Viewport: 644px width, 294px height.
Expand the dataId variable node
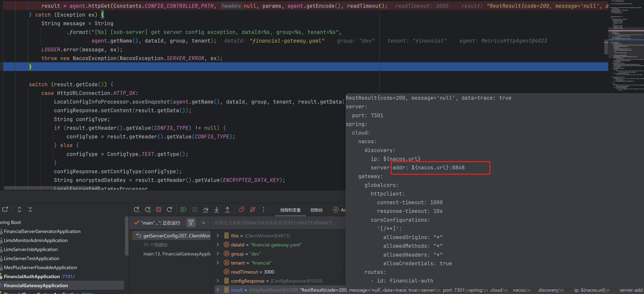tap(218, 244)
